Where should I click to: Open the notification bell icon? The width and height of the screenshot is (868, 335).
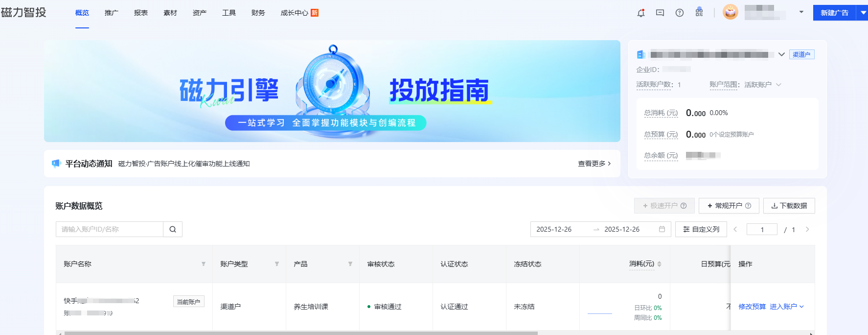[x=640, y=13]
